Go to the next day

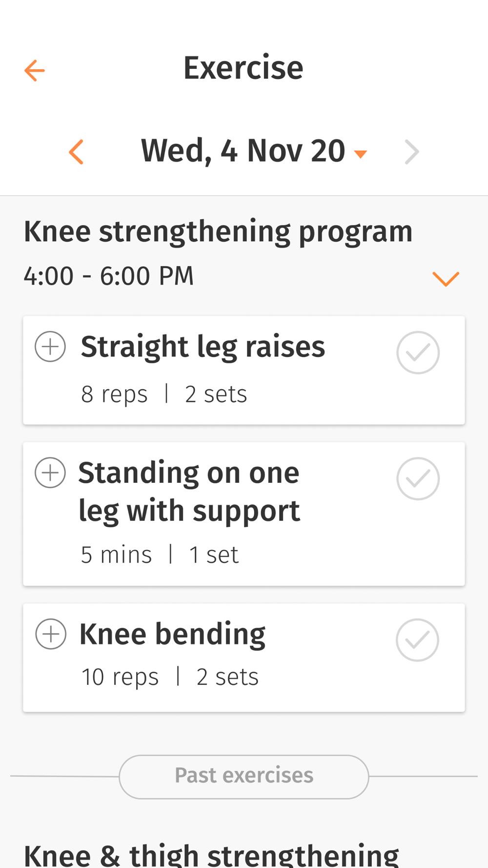(412, 152)
